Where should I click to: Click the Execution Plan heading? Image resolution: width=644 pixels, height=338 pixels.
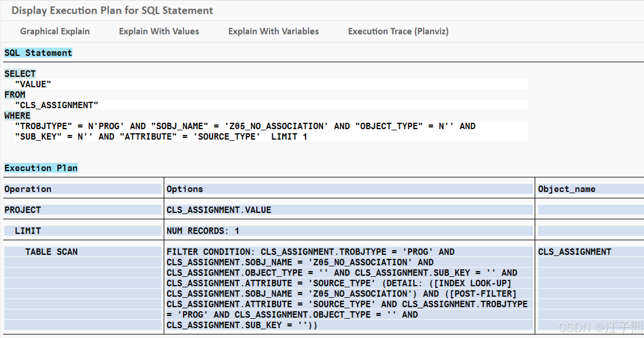pyautogui.click(x=41, y=168)
